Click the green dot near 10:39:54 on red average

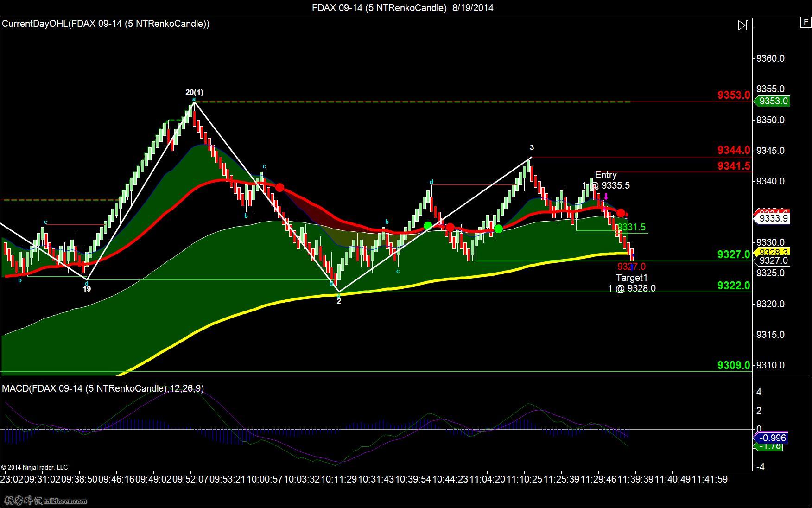click(428, 226)
